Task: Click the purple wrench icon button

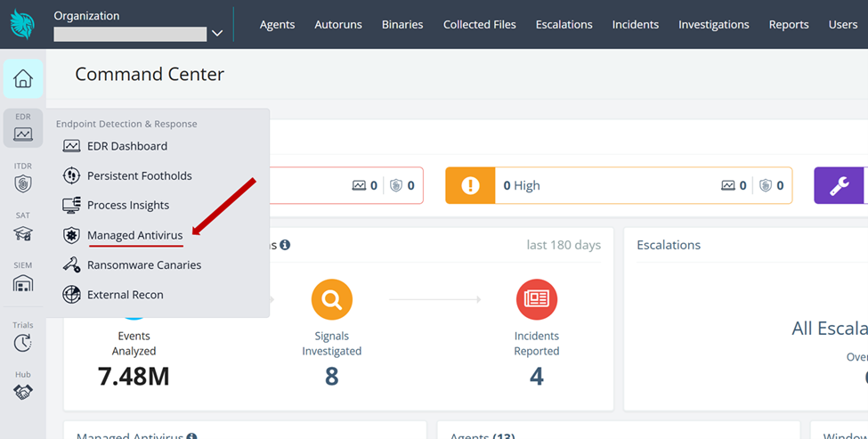Action: click(839, 185)
